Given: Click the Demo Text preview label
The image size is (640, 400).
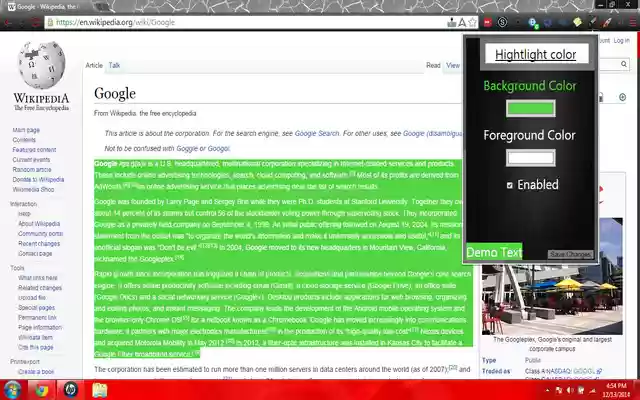Looking at the screenshot, I should pyautogui.click(x=494, y=252).
